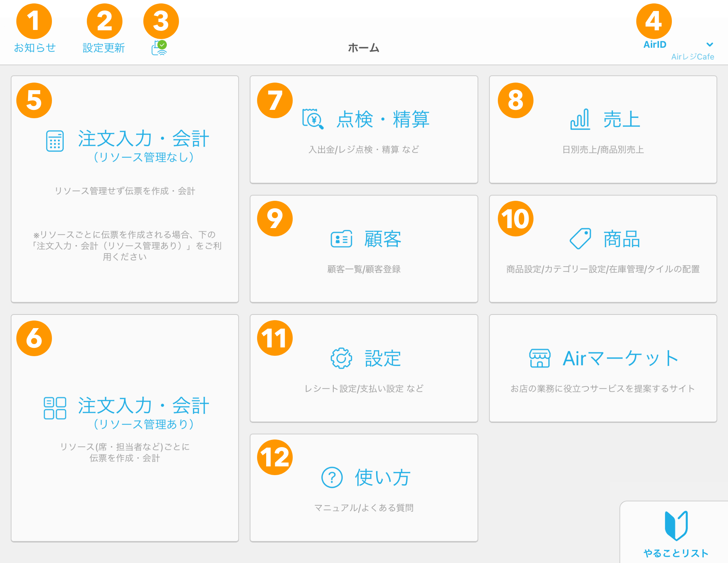728x563 pixels.
Task: Click the storefront Airマーケット icon
Action: coord(540,358)
